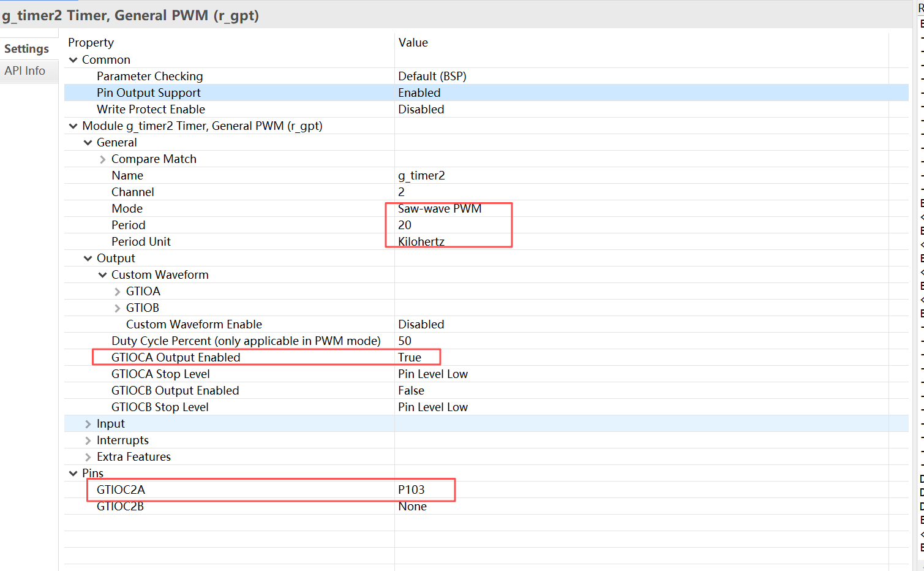Change GTIOCA Stop Level value
The height and width of the screenshot is (571, 924).
pos(433,374)
